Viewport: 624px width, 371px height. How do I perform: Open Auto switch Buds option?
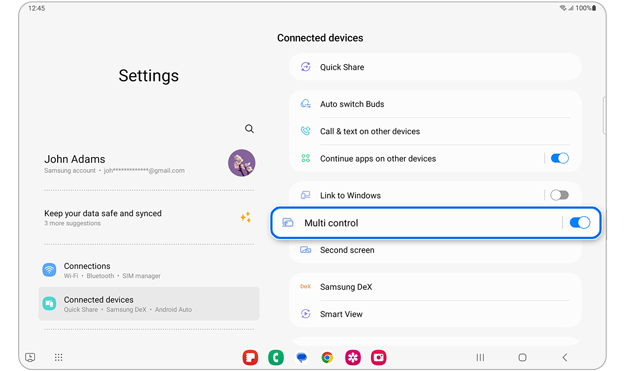tap(435, 104)
